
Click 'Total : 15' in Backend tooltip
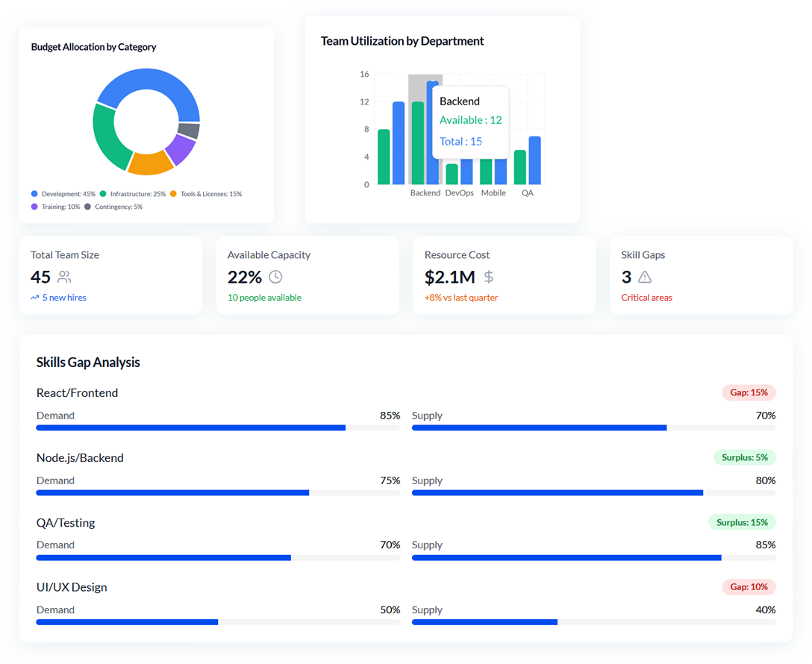point(461,142)
